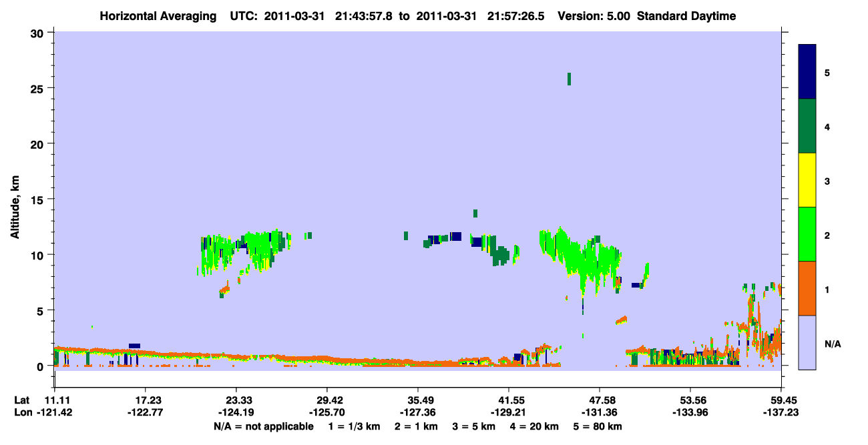Click legend entry '5 = 80 km'
Screen dimensions: 868x445
tap(599, 426)
